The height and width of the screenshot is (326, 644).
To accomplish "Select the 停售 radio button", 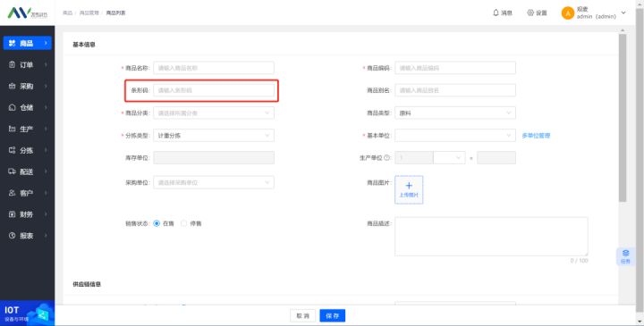I will [x=183, y=223].
